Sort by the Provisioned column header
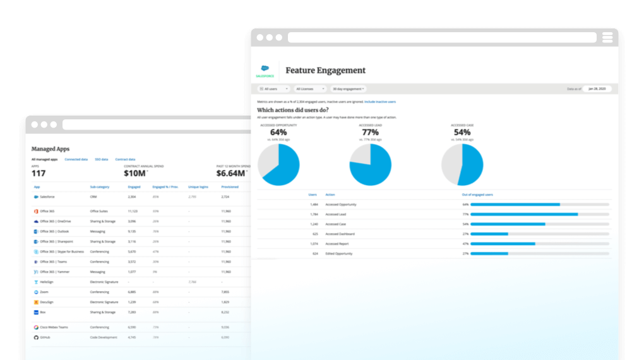This screenshot has height=360, width=644. tap(230, 187)
